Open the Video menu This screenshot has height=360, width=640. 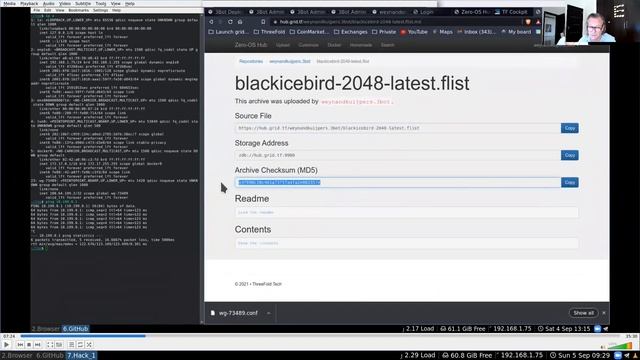coord(65,3)
